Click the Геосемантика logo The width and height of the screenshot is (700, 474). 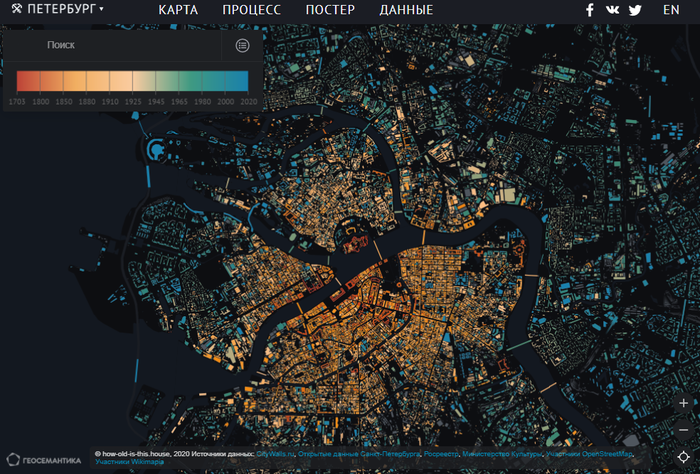click(x=45, y=460)
